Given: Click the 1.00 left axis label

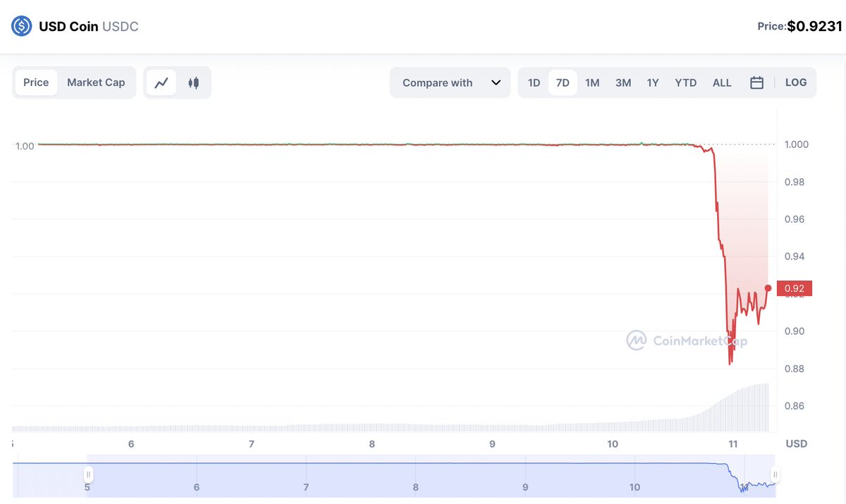Looking at the screenshot, I should (x=25, y=146).
